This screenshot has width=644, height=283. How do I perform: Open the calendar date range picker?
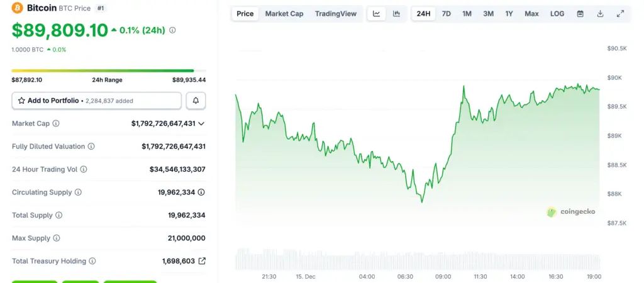tap(580, 14)
